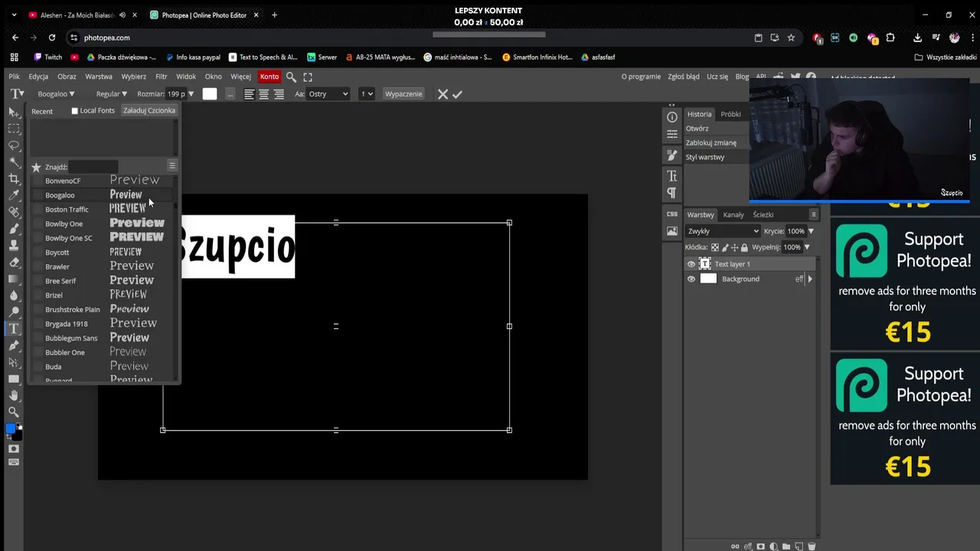The height and width of the screenshot is (551, 980).
Task: Align text left
Action: 249,94
